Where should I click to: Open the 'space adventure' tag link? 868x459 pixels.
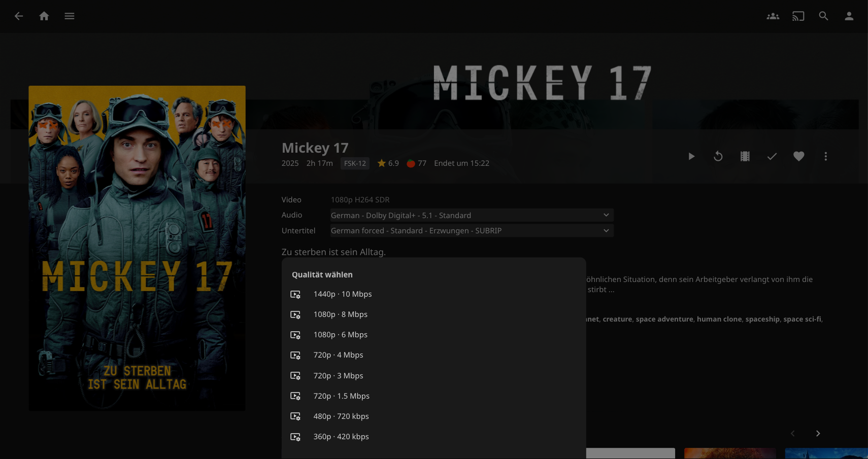664,319
